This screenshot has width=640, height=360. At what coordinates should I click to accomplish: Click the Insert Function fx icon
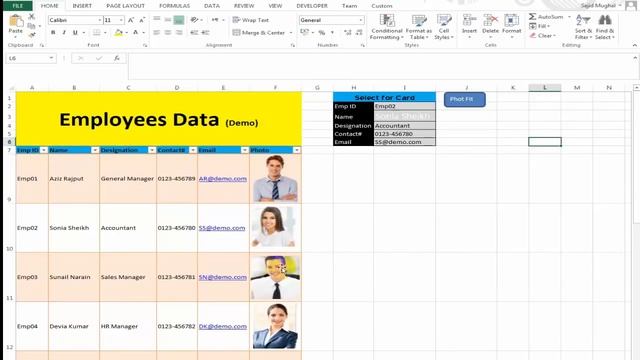click(x=117, y=58)
